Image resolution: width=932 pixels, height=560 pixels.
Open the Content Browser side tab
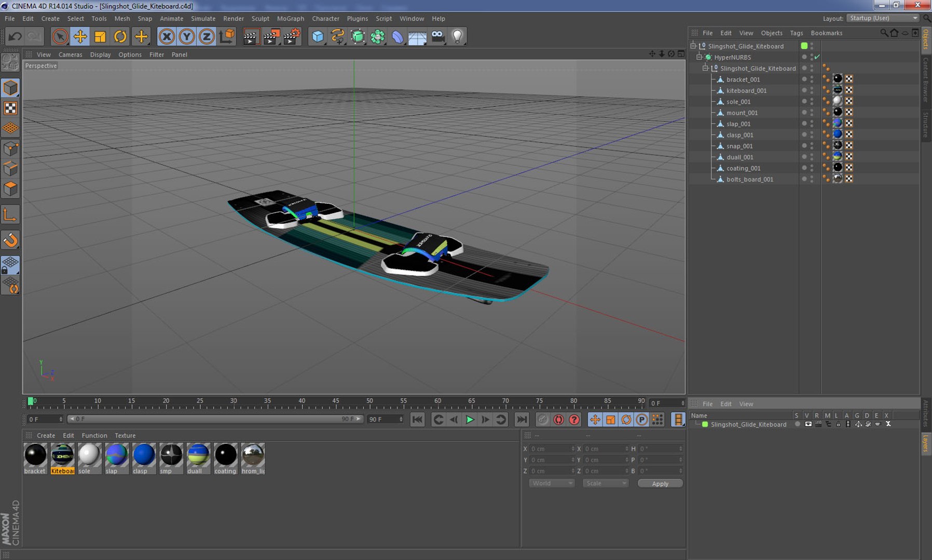point(926,79)
